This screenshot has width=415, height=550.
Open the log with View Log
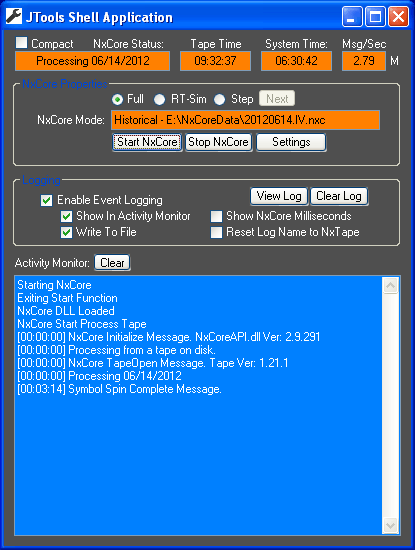(279, 196)
